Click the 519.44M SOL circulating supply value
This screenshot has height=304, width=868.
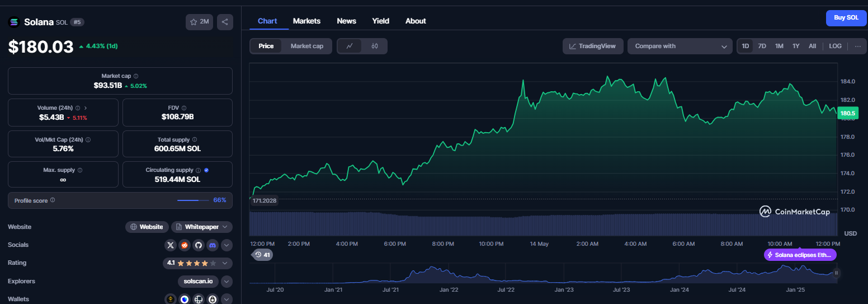point(177,180)
